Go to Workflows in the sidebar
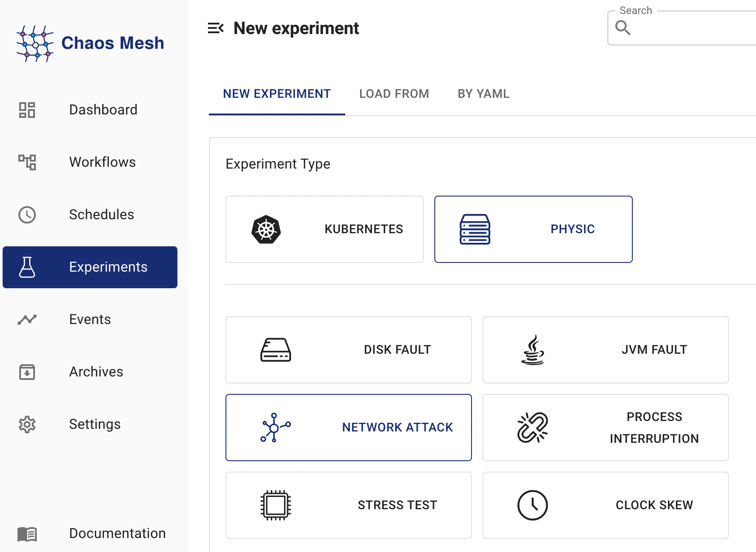This screenshot has height=552, width=756. coord(102,162)
